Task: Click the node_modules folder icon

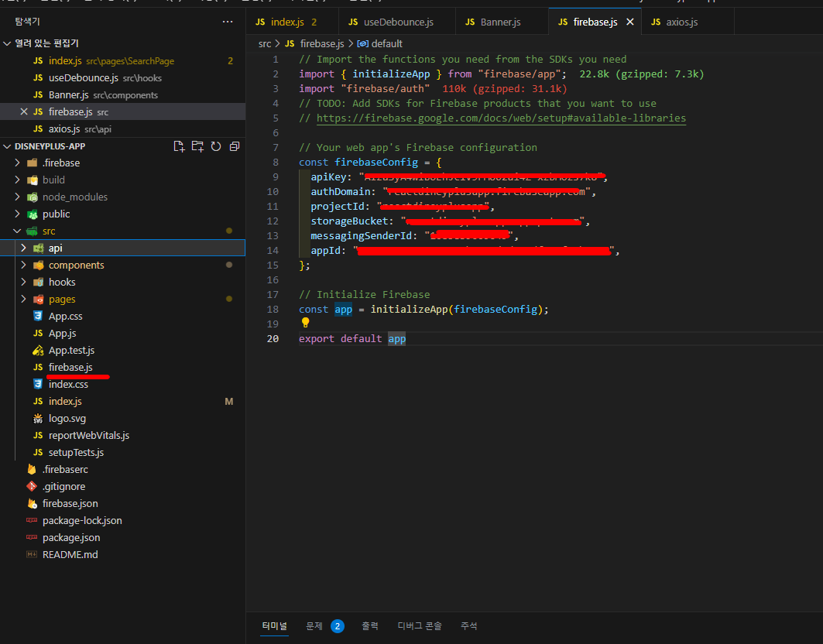Action: pyautogui.click(x=32, y=197)
